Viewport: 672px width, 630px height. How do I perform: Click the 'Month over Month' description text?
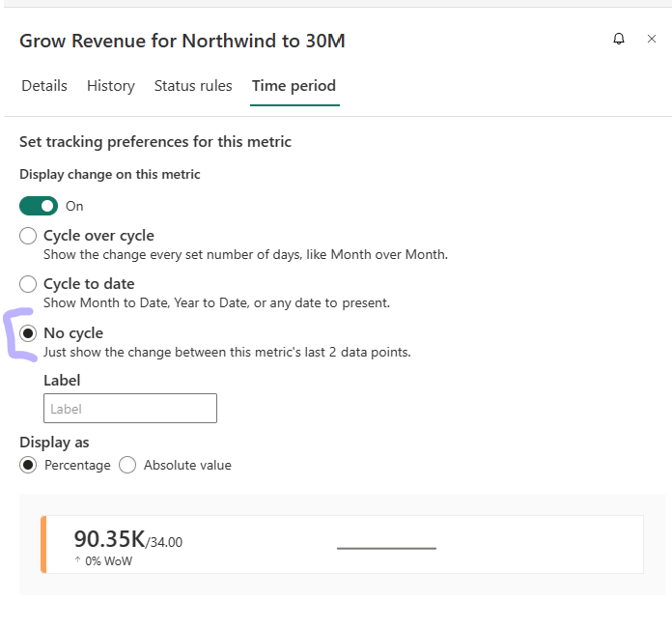tap(245, 255)
